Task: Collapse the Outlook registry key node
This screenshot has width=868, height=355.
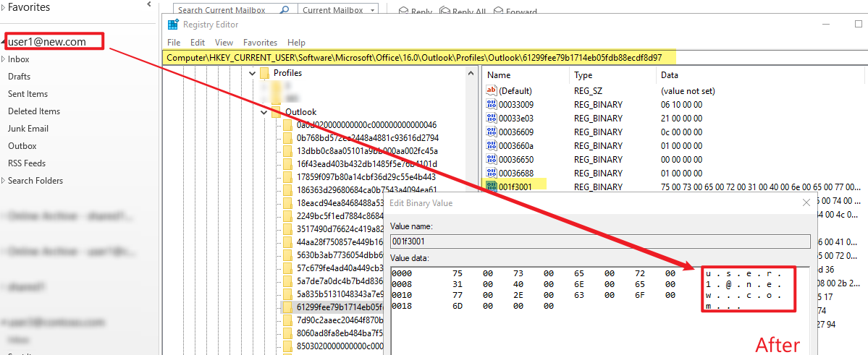Action: pyautogui.click(x=264, y=111)
